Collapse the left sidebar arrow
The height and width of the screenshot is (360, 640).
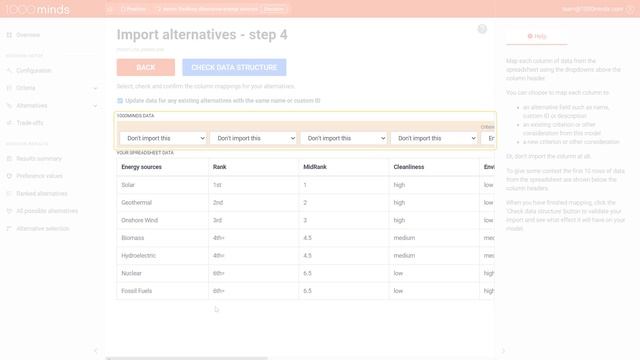pos(96,351)
